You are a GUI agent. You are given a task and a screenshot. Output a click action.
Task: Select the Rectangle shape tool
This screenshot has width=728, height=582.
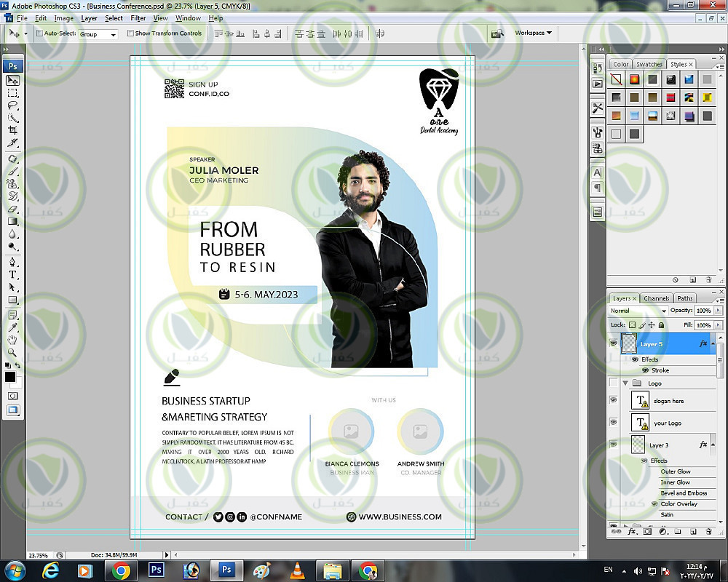tap(12, 300)
